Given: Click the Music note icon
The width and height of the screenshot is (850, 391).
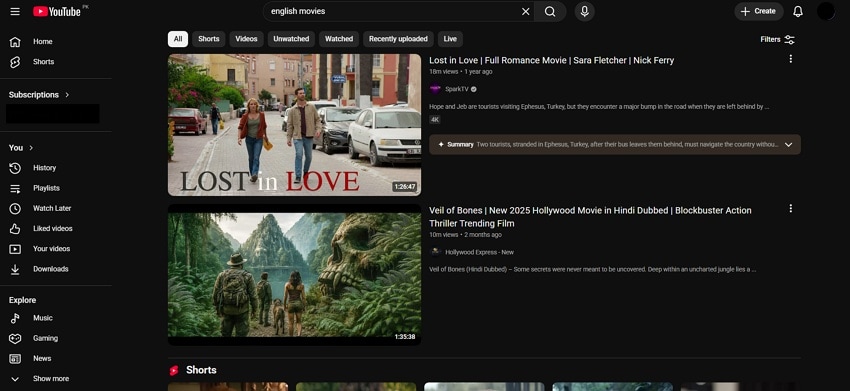Looking at the screenshot, I should coord(15,318).
